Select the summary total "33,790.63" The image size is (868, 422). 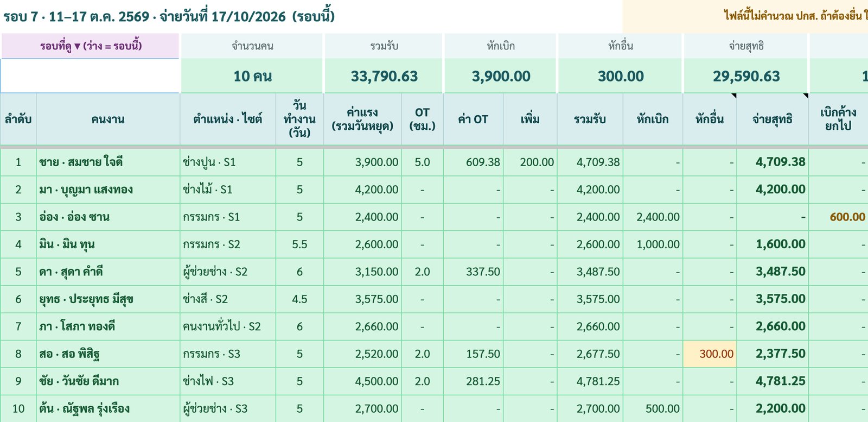tap(384, 77)
